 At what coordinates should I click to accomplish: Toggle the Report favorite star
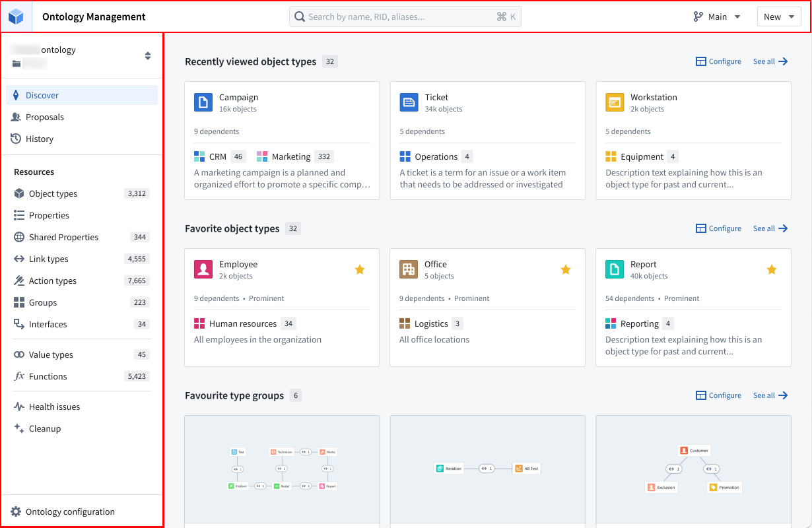[772, 269]
